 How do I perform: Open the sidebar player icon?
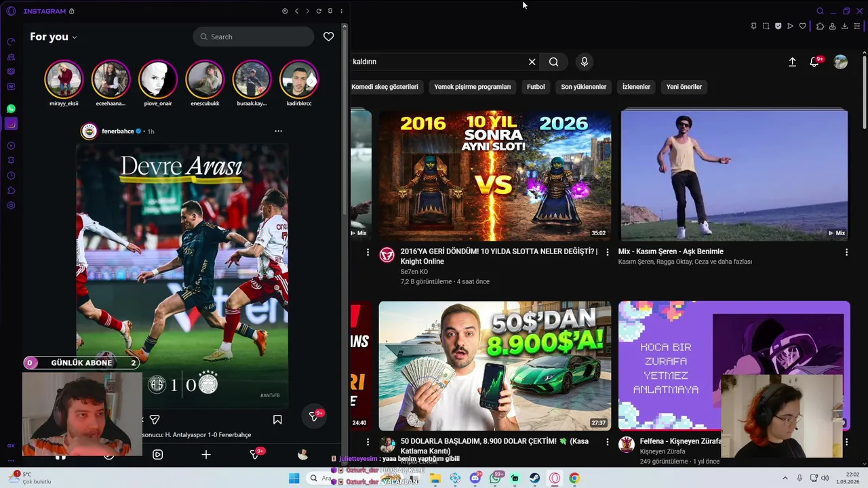point(11,146)
